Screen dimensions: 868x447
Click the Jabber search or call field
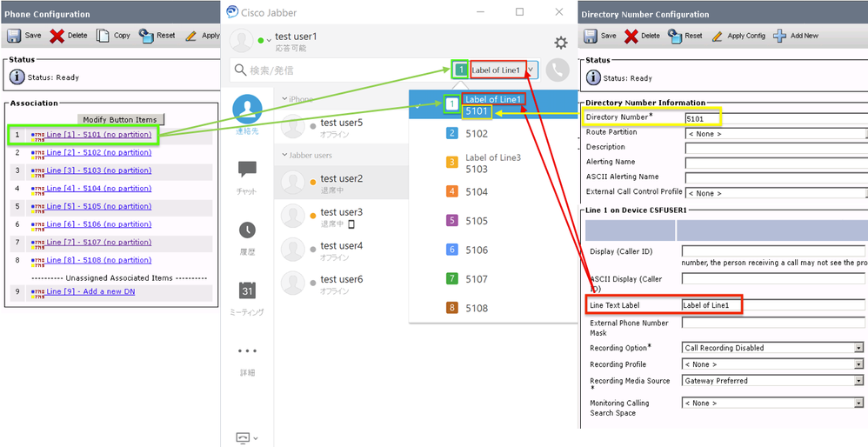(340, 70)
